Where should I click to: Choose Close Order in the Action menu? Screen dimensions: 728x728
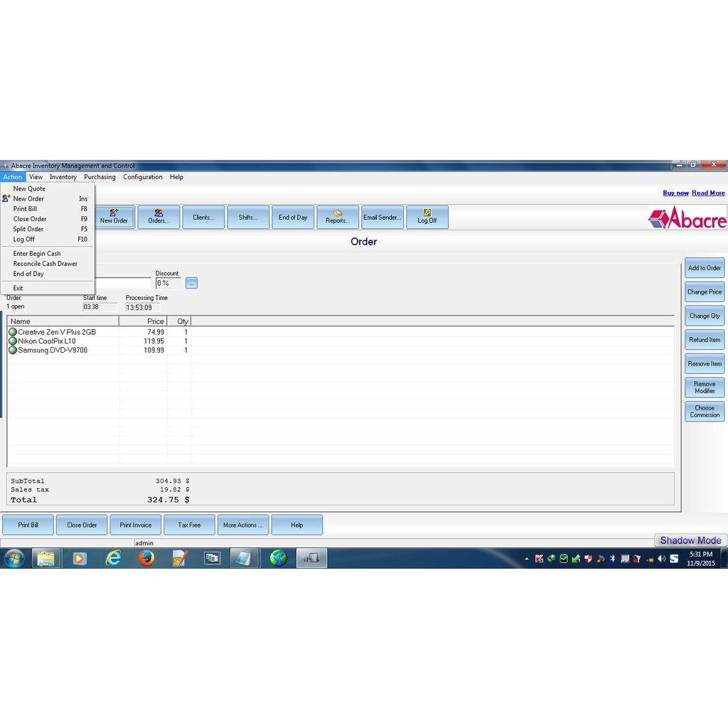48,219
